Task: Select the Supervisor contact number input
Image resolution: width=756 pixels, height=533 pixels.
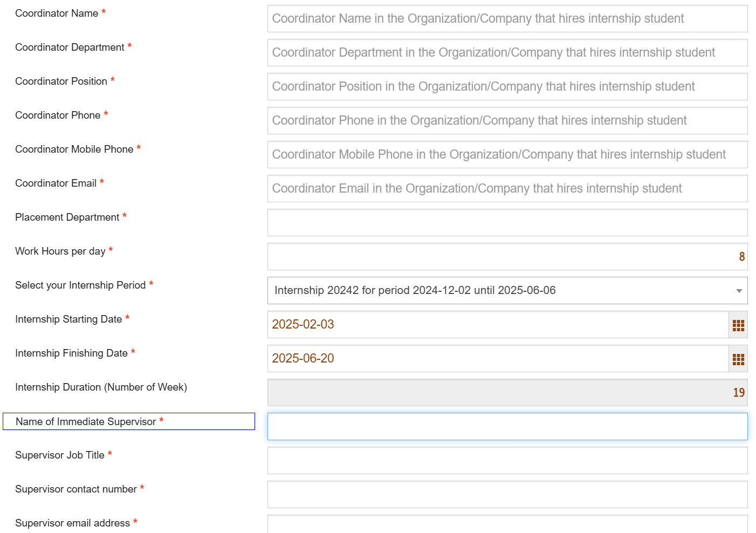Action: pyautogui.click(x=507, y=495)
